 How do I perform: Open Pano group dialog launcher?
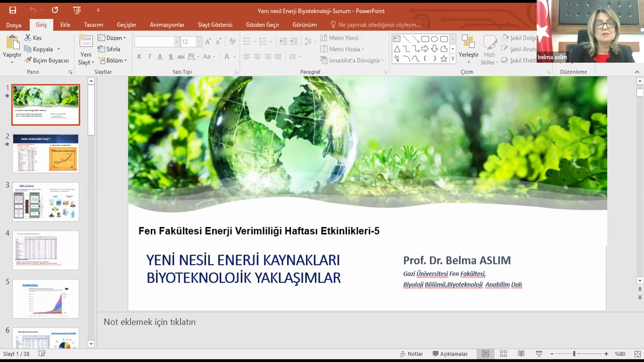(x=70, y=72)
